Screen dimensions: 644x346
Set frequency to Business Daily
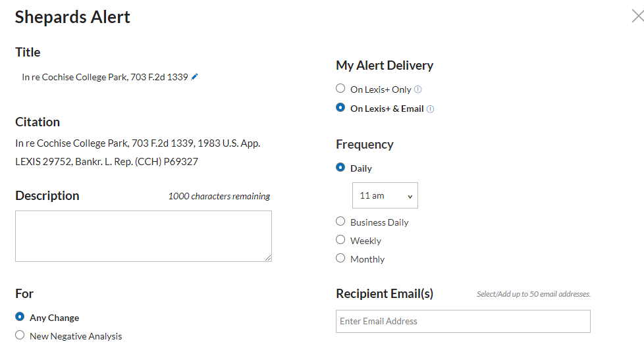tap(340, 222)
